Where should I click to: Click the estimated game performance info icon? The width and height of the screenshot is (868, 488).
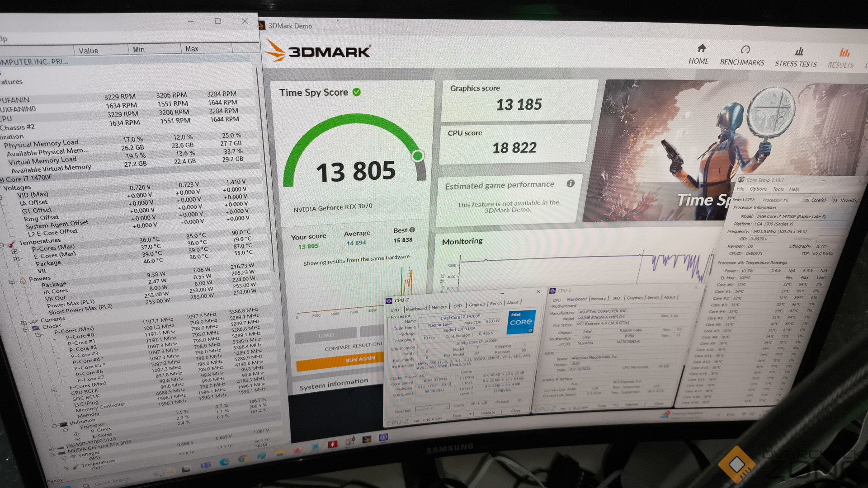pos(571,183)
